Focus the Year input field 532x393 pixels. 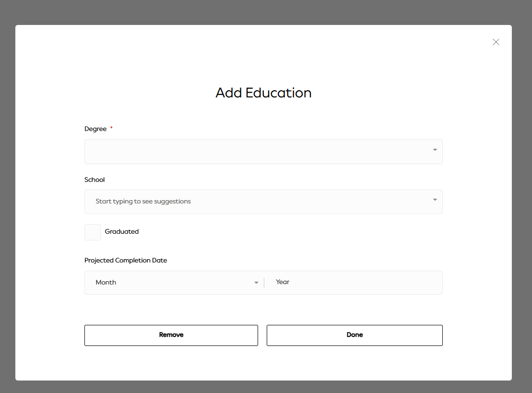click(354, 282)
